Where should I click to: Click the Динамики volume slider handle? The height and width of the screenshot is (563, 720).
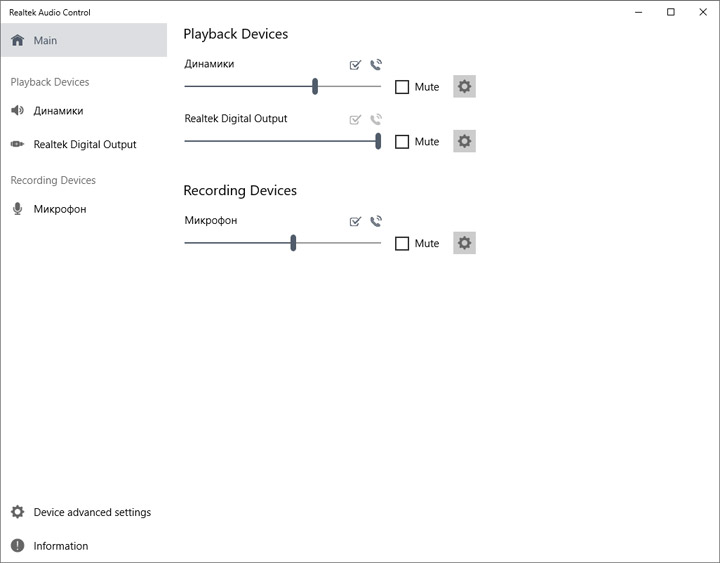315,87
